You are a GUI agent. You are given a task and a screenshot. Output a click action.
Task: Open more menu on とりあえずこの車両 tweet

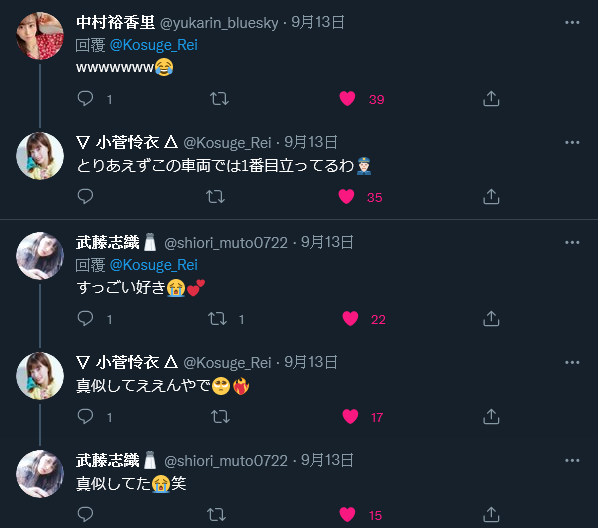tap(572, 142)
